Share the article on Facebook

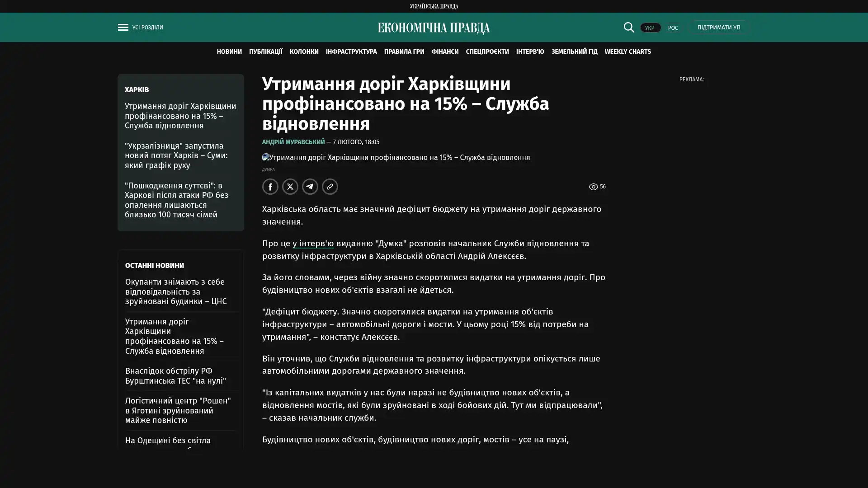[270, 187]
